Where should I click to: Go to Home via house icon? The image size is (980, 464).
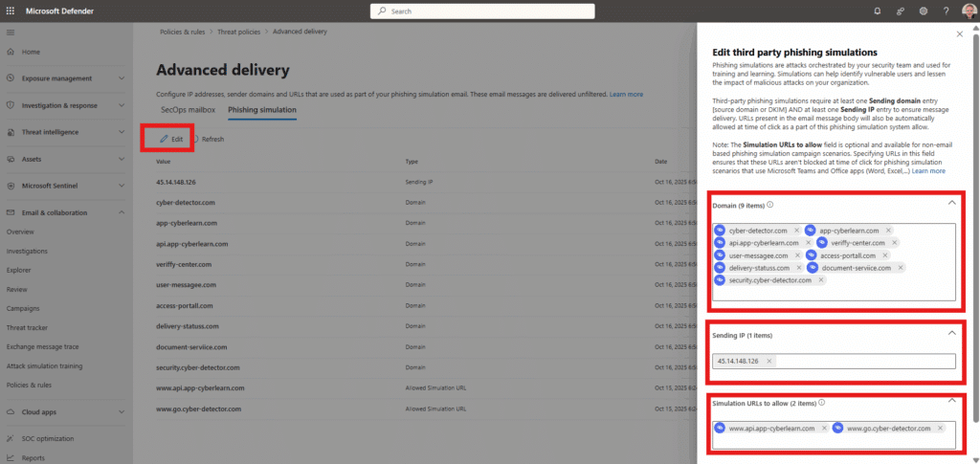pyautogui.click(x=11, y=52)
